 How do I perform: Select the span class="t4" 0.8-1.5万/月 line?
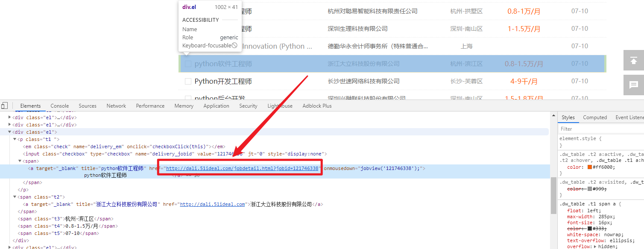coord(67,226)
